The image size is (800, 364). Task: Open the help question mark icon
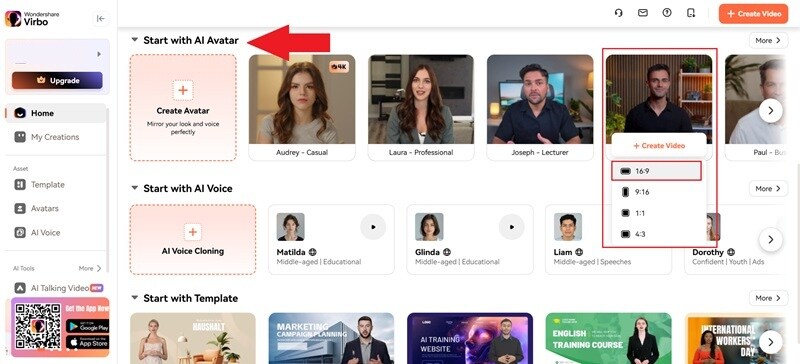(x=667, y=13)
